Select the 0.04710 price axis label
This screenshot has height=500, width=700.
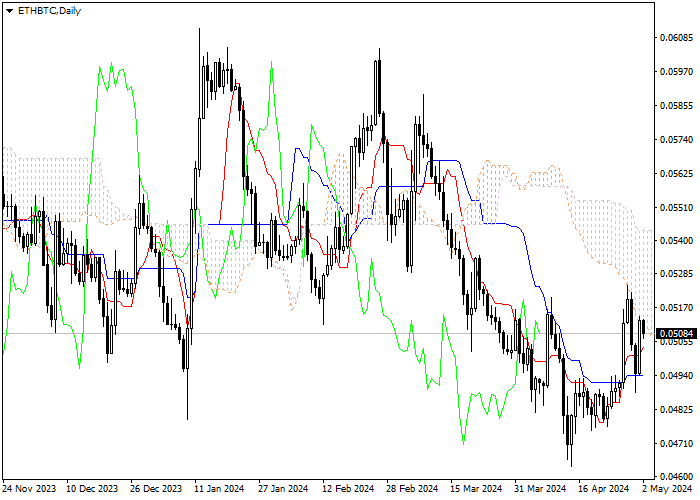(x=676, y=443)
